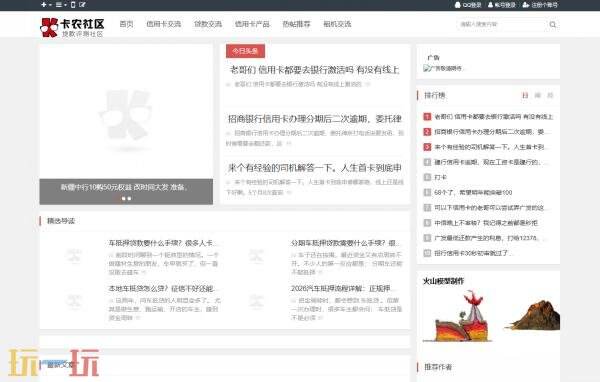
Task: Focus the site search input field
Action: [501, 24]
